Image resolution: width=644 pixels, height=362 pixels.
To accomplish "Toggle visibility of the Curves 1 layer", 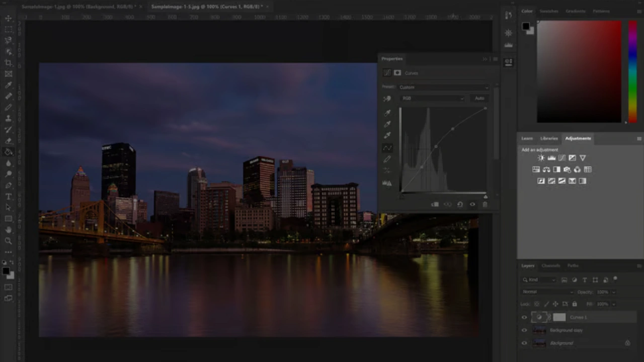I will (x=524, y=317).
